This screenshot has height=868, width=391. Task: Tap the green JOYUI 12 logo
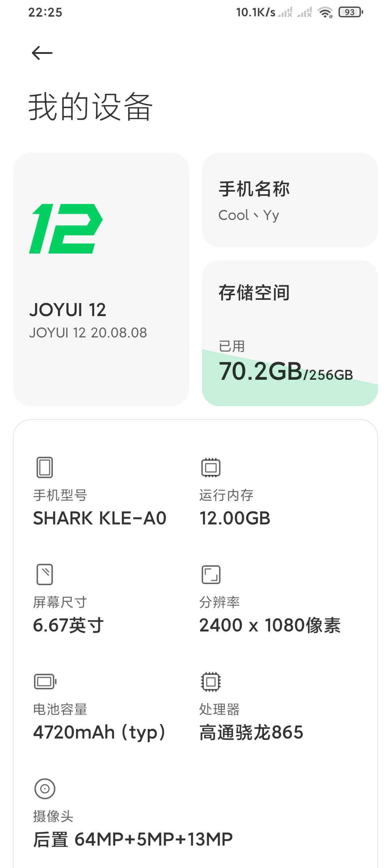[x=66, y=229]
